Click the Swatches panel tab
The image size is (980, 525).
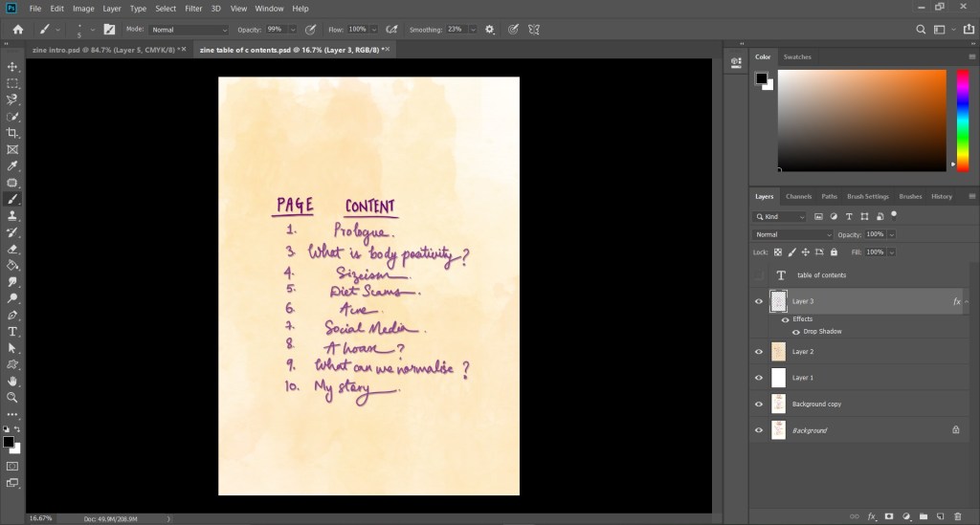[797, 57]
